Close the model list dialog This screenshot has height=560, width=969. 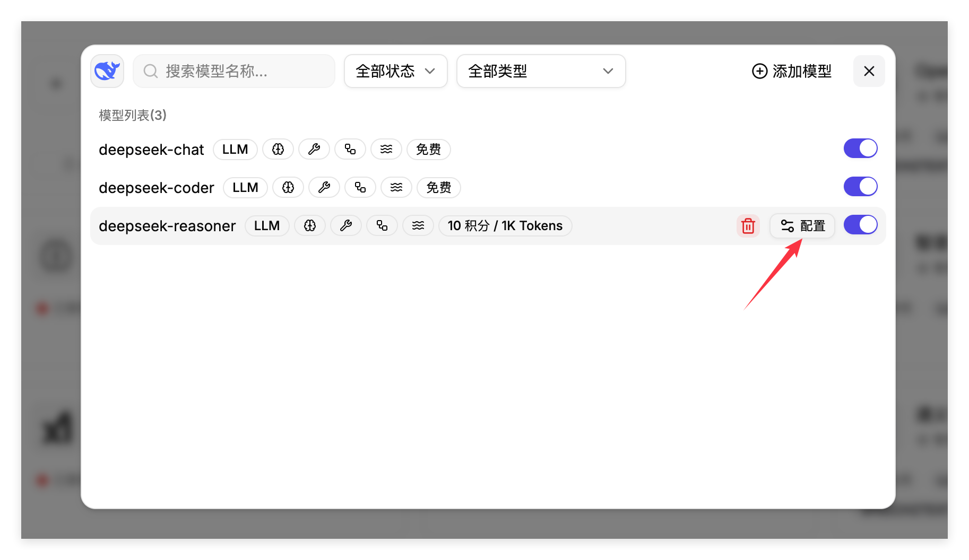[x=869, y=71]
